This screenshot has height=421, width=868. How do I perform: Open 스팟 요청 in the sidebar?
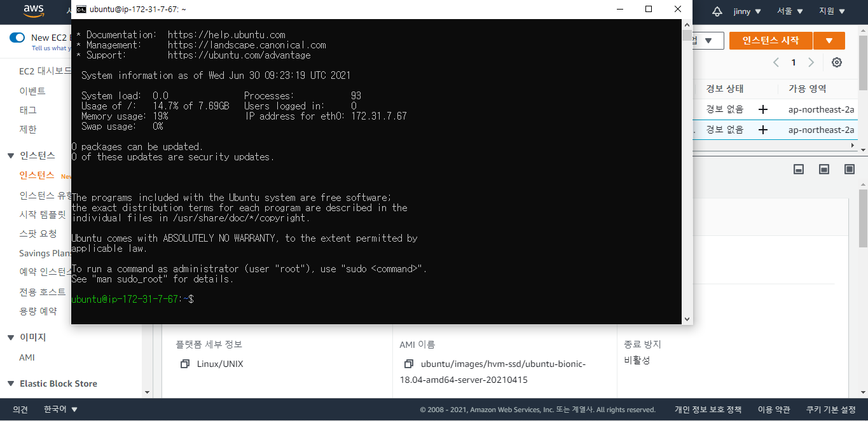38,233
